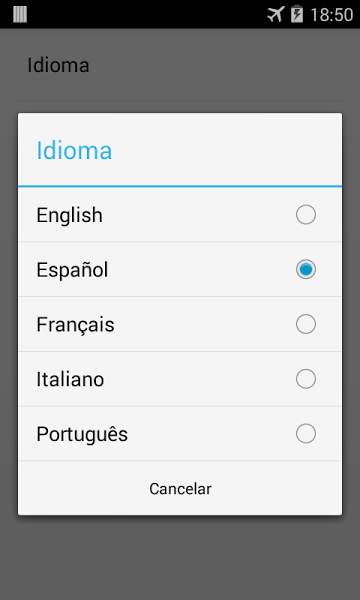
Task: Choose the English language label
Action: (69, 215)
